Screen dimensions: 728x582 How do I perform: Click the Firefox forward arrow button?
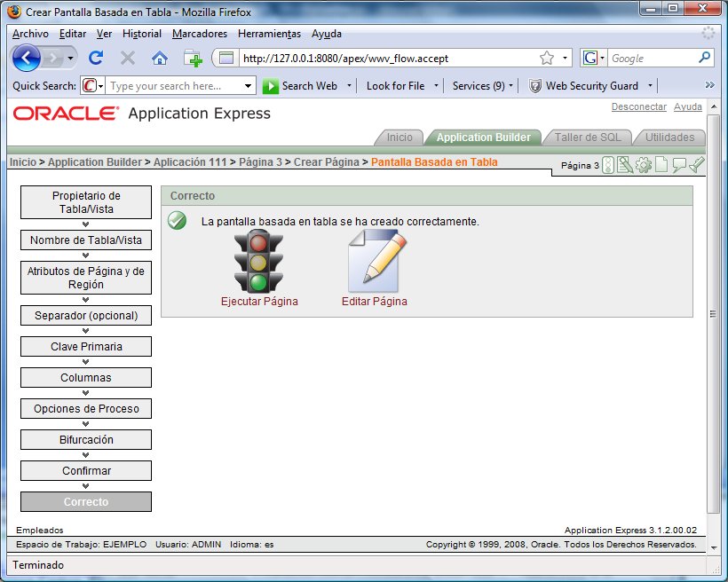[52, 58]
